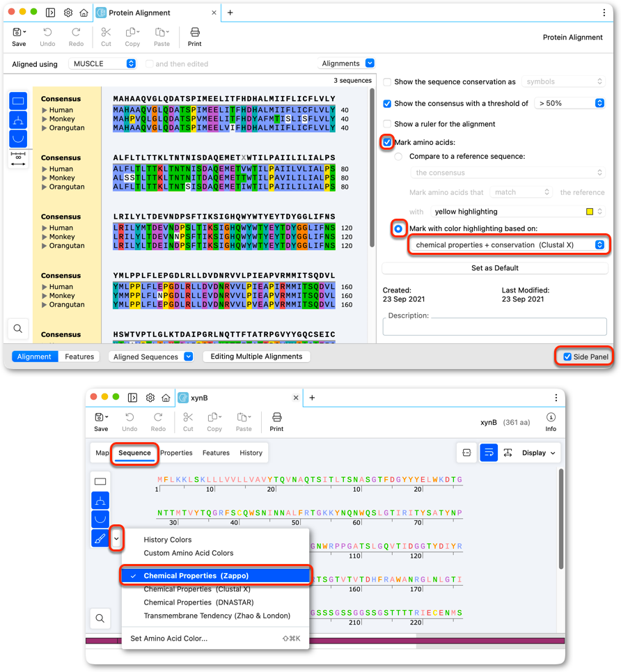Open Display dropdown in xynB window
Screen dimensions: 621x672
[538, 453]
